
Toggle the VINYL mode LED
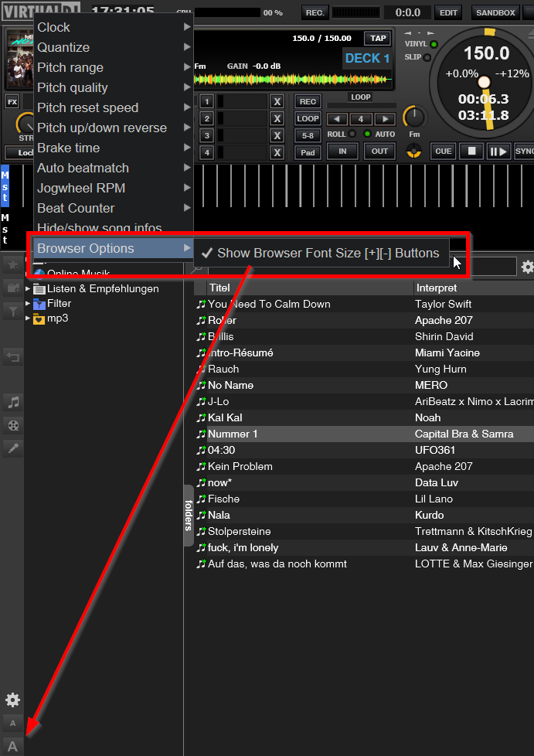point(434,44)
